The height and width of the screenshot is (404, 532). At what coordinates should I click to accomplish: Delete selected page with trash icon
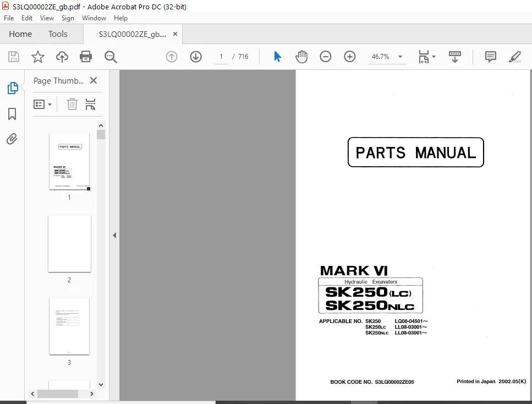72,104
